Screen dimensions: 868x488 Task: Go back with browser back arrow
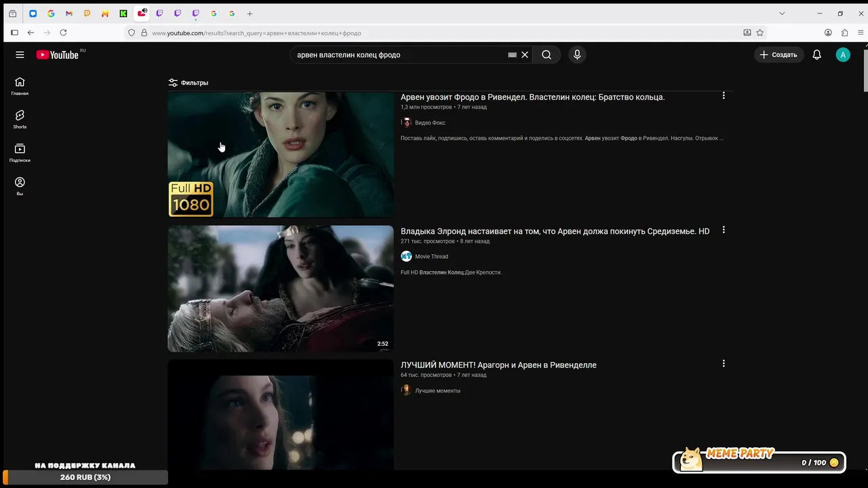(31, 33)
